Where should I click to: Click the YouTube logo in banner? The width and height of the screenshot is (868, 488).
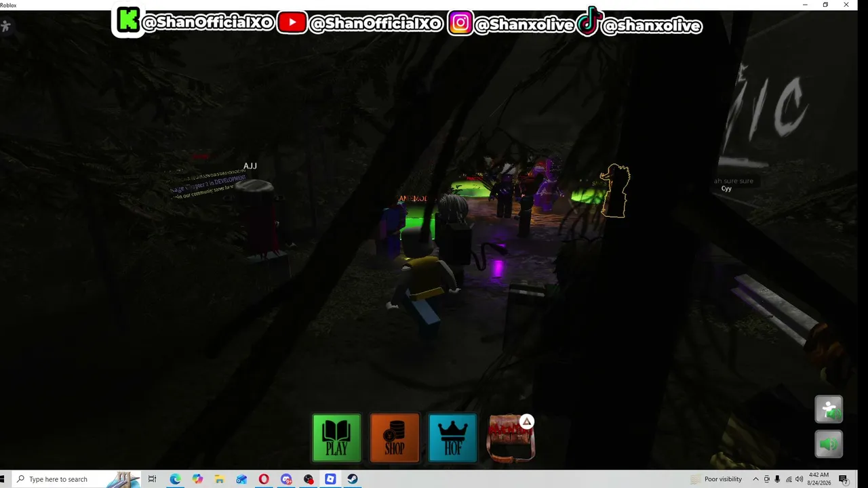[292, 22]
